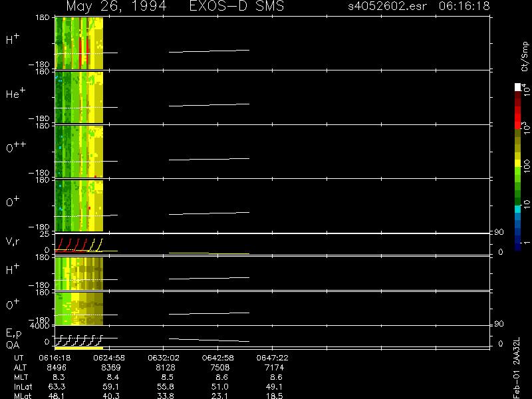Click the cyan colorbar segment near 10
532x399 pixels.
518,209
